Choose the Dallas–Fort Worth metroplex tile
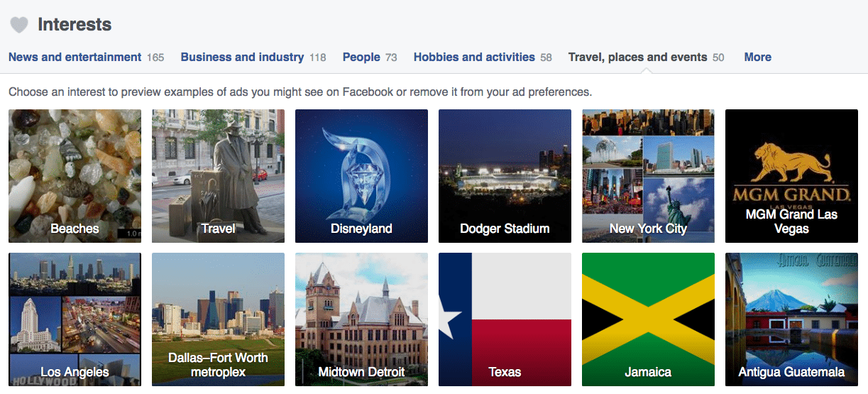Screen dimensions: 868x394 tap(218, 319)
